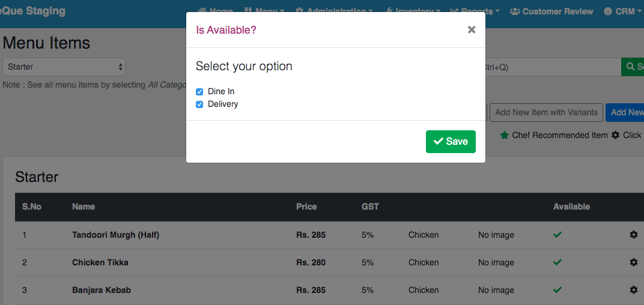Viewport: 644px width, 305px height.
Task: Toggle available checkmark for Tandoori Murgh
Action: click(557, 235)
